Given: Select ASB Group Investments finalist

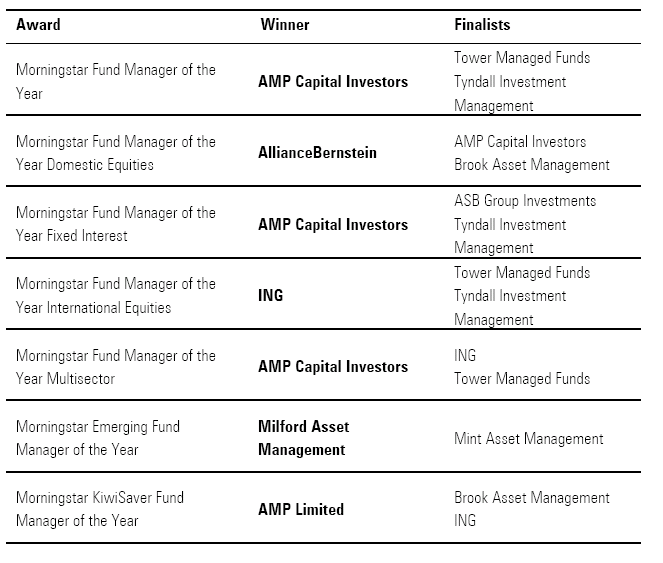Looking at the screenshot, I should pyautogui.click(x=525, y=200).
